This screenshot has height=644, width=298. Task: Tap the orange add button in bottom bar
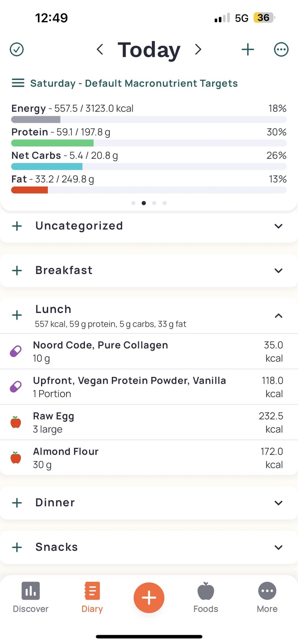(x=149, y=598)
